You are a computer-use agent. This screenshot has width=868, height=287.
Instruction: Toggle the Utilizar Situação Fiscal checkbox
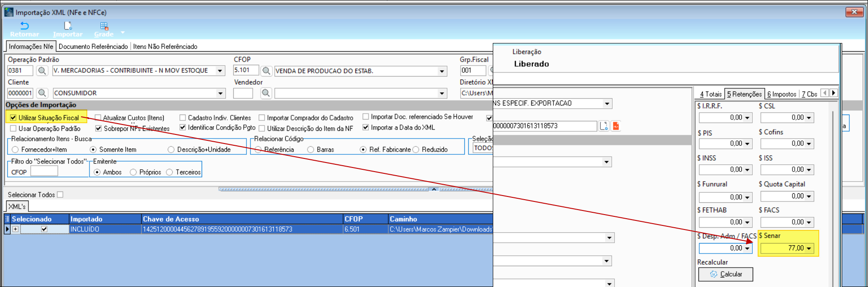14,118
